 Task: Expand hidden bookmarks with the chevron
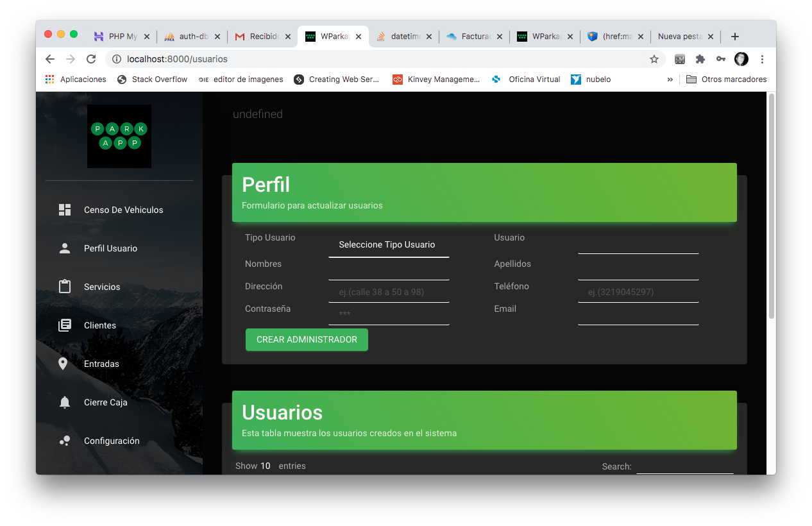[x=670, y=80]
